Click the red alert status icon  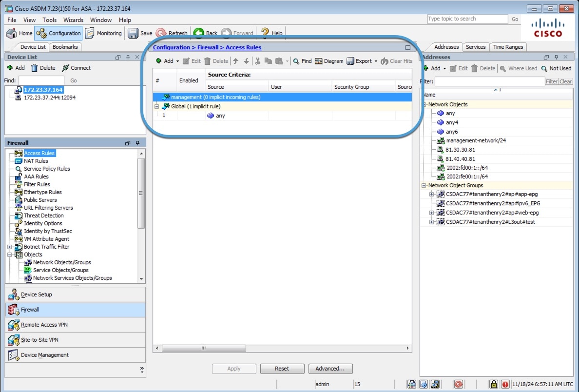coord(505,384)
